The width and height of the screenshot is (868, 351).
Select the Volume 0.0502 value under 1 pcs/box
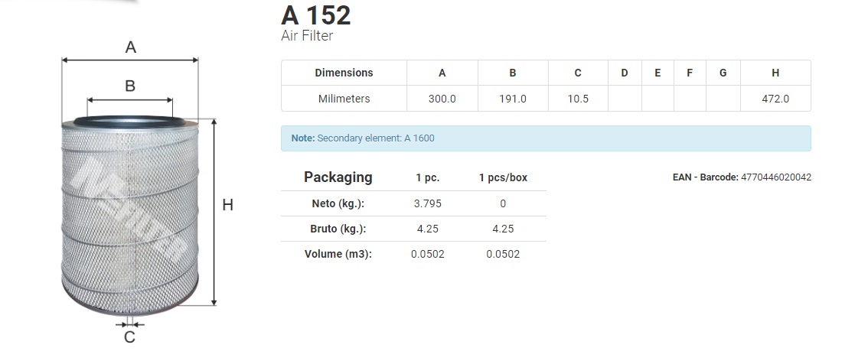point(503,255)
